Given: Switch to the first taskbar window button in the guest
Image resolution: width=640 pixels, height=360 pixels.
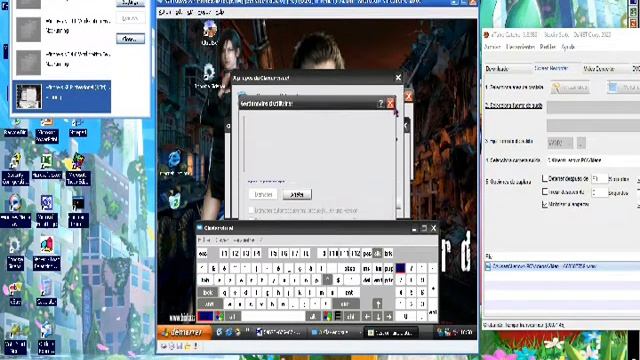Looking at the screenshot, I should click(x=280, y=332).
